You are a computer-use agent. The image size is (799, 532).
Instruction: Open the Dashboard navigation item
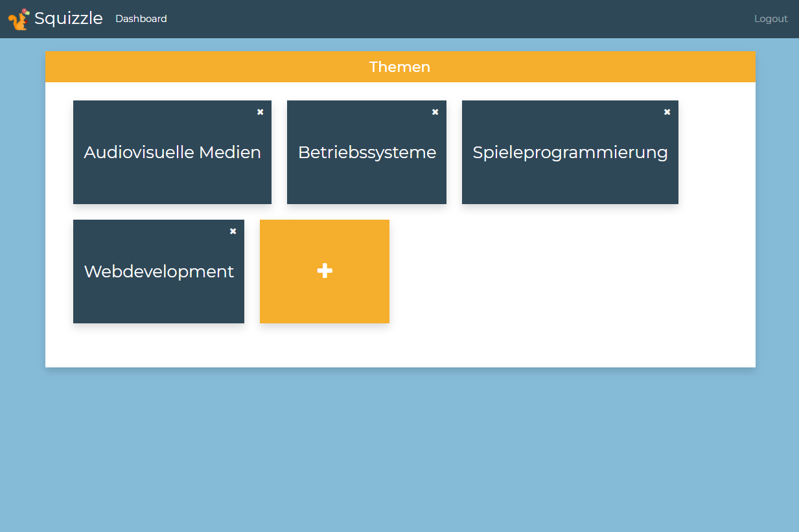[141, 19]
